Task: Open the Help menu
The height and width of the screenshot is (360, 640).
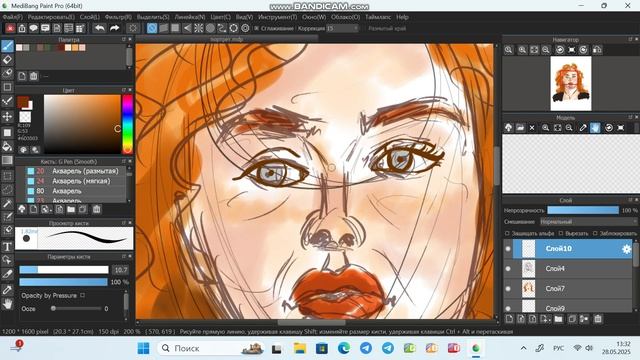Action: pos(402,17)
